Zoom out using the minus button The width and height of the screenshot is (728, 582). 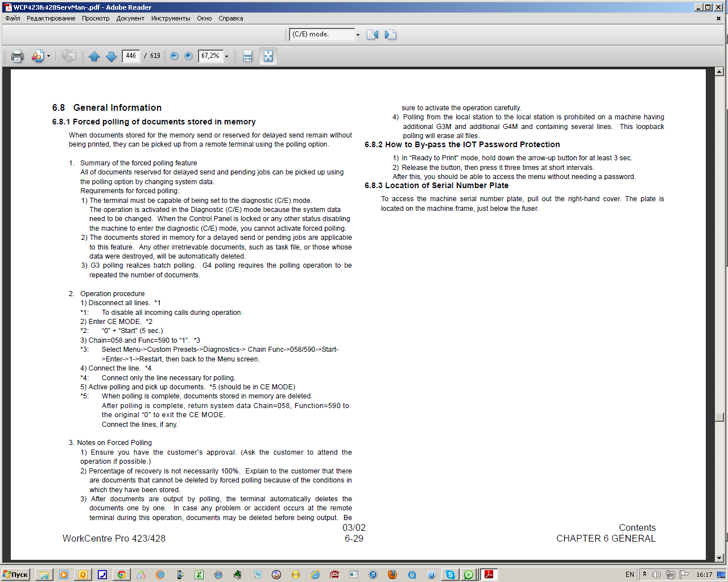click(174, 56)
